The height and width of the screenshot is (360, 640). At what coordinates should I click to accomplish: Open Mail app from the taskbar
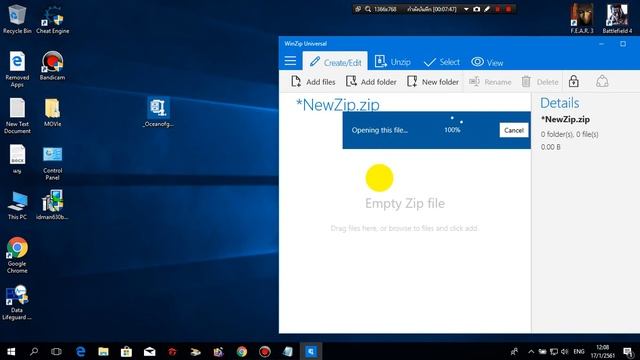click(149, 351)
